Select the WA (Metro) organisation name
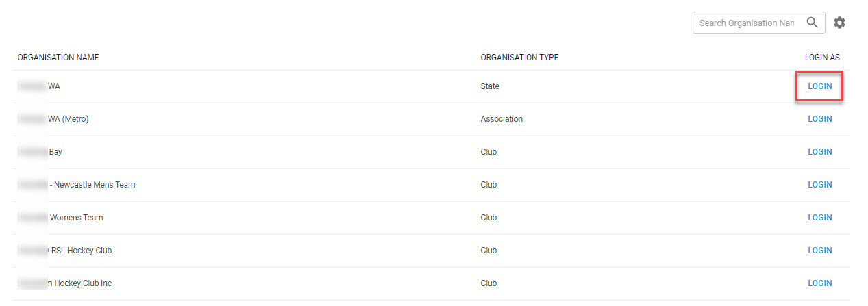The height and width of the screenshot is (306, 868). pos(67,119)
